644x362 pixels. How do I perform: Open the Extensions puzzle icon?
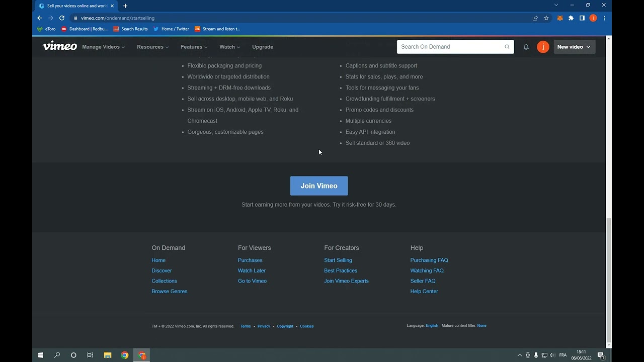pyautogui.click(x=571, y=18)
